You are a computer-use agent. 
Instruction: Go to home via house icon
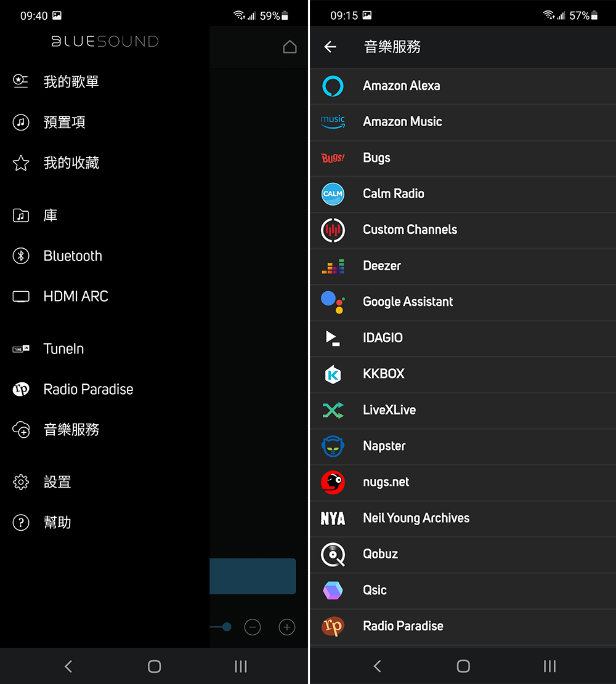pyautogui.click(x=290, y=47)
